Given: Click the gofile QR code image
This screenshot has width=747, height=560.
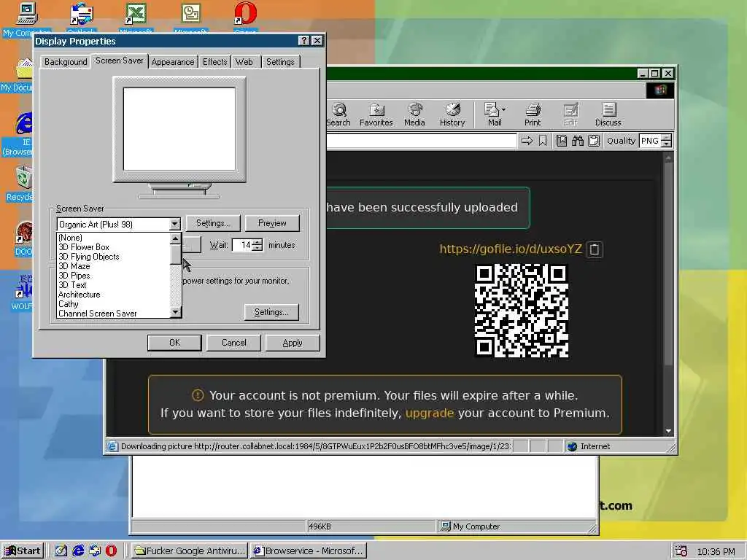Looking at the screenshot, I should 522,311.
